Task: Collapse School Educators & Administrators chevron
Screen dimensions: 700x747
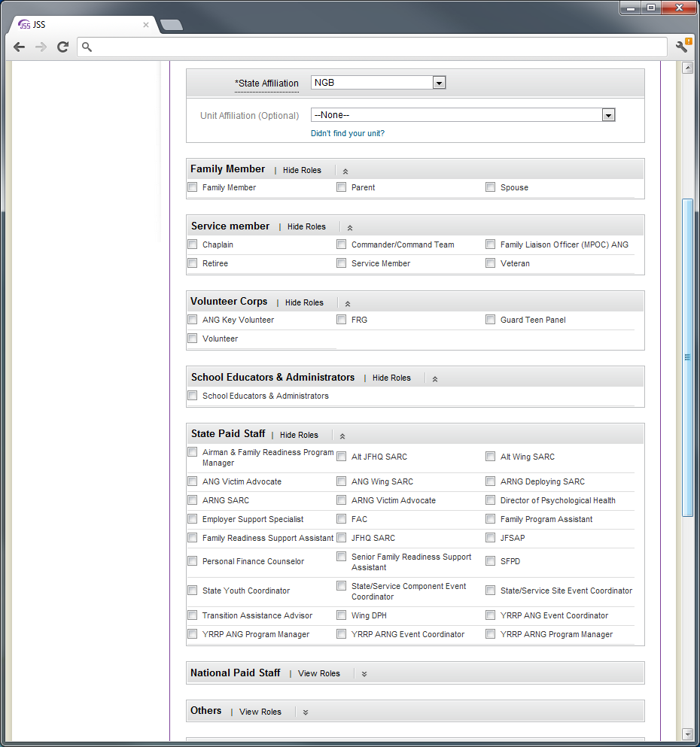Action: [434, 379]
